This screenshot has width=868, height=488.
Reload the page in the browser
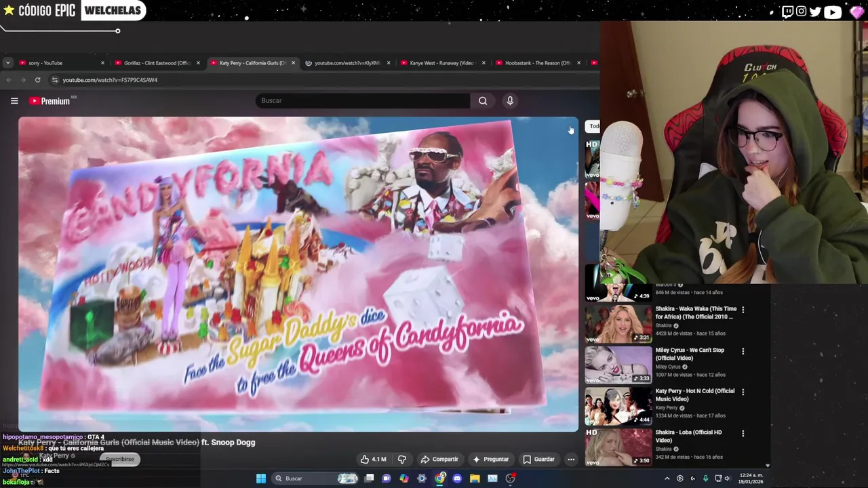tap(38, 80)
